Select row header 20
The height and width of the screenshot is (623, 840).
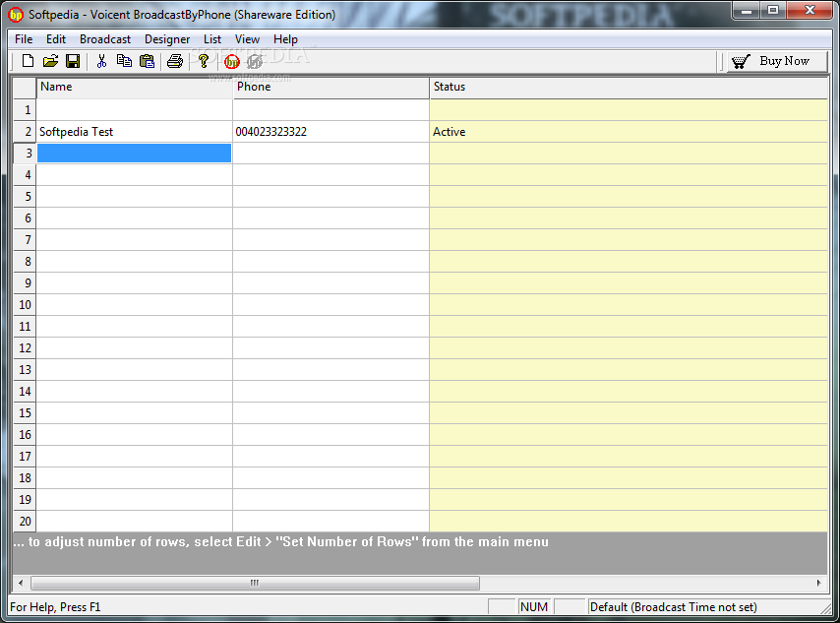click(25, 521)
